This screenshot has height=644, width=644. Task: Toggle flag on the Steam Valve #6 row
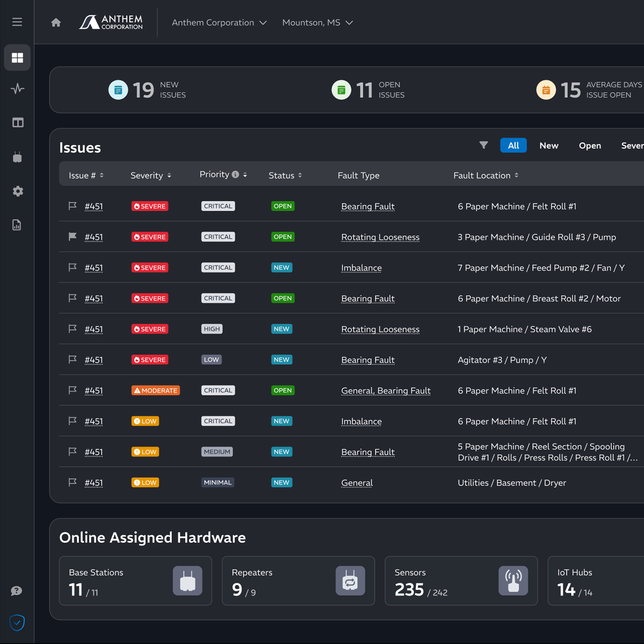[72, 329]
